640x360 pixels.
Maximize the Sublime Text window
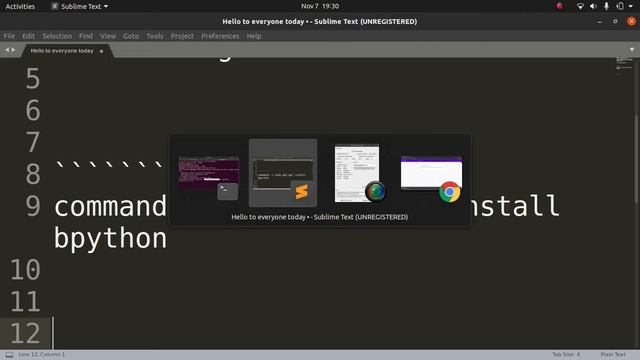[x=615, y=22]
